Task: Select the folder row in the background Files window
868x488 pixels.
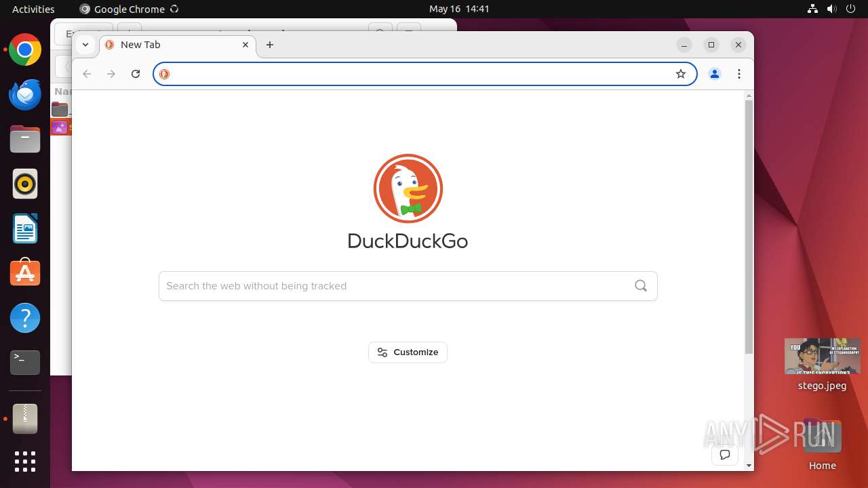Action: (61, 108)
